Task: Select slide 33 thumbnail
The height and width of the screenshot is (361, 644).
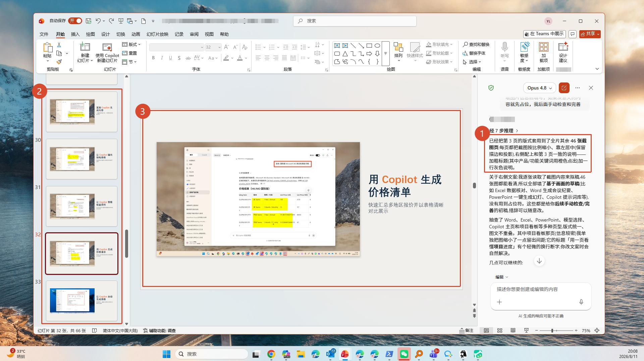Action: [x=82, y=301]
